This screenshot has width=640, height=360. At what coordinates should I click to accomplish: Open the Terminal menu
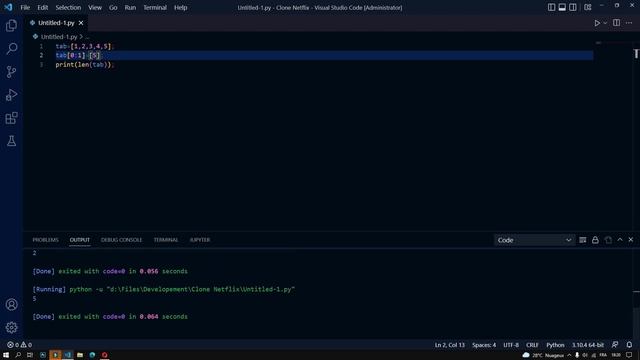(x=155, y=7)
